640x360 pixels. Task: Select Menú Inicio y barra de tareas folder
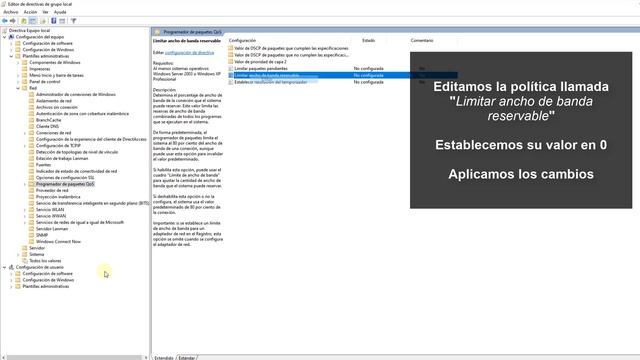point(56,76)
